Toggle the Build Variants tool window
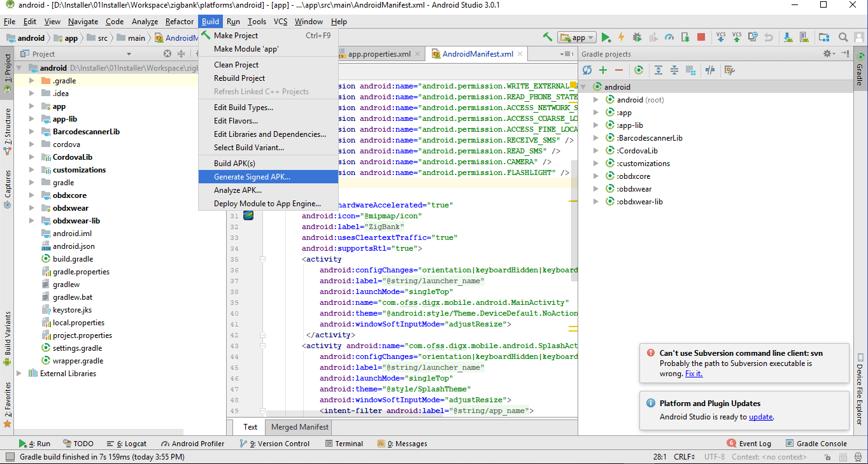The height and width of the screenshot is (464, 868). (7, 339)
